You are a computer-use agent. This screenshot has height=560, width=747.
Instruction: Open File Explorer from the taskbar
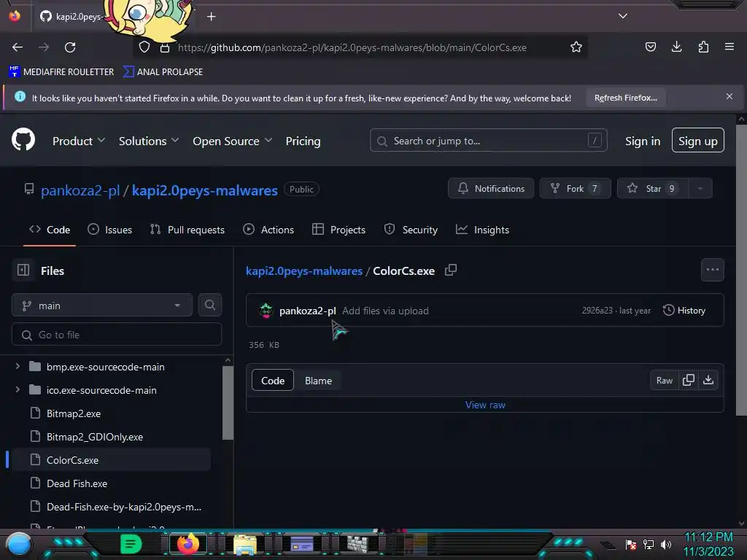(x=245, y=544)
